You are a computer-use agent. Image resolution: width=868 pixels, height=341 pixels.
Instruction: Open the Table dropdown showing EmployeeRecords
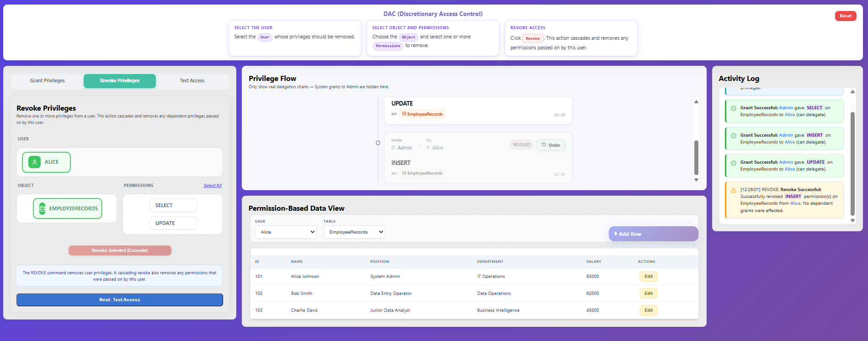coord(354,232)
